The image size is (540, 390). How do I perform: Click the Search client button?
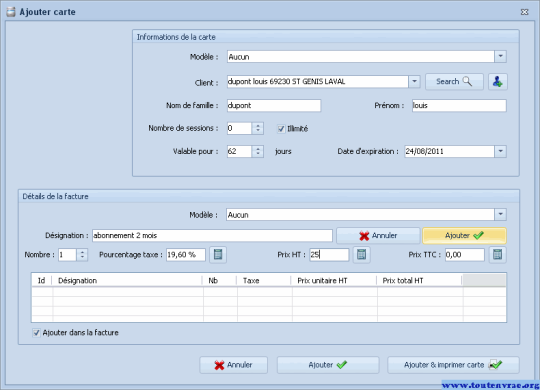pyautogui.click(x=454, y=82)
